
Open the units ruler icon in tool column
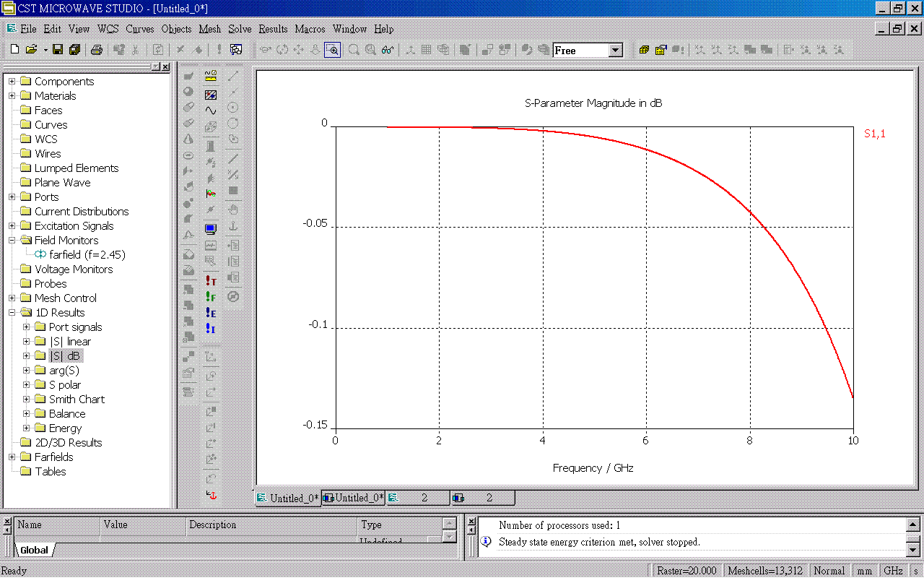(211, 76)
